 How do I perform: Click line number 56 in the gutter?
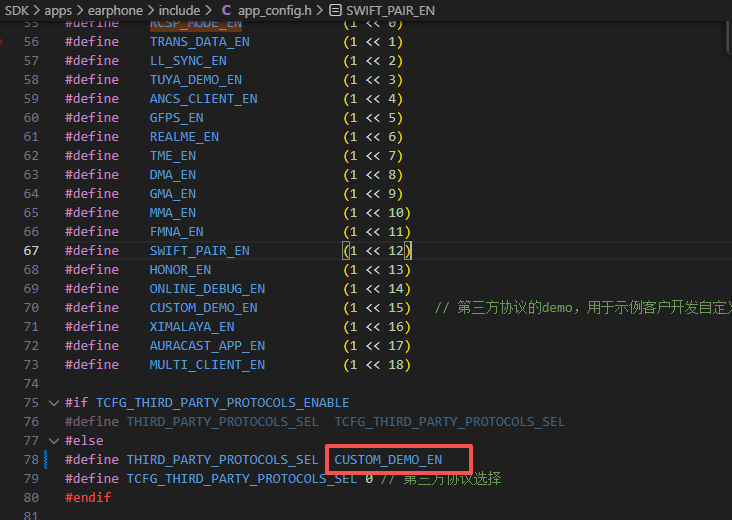click(x=31, y=42)
